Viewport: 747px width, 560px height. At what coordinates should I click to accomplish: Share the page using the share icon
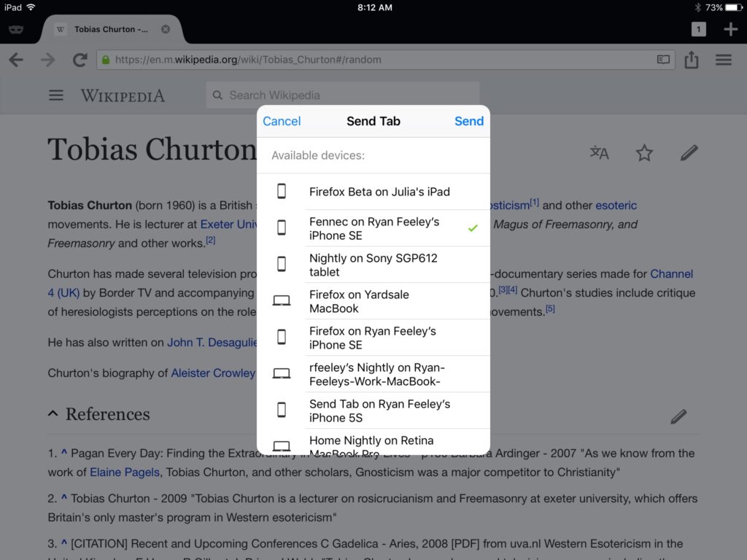pos(692,60)
